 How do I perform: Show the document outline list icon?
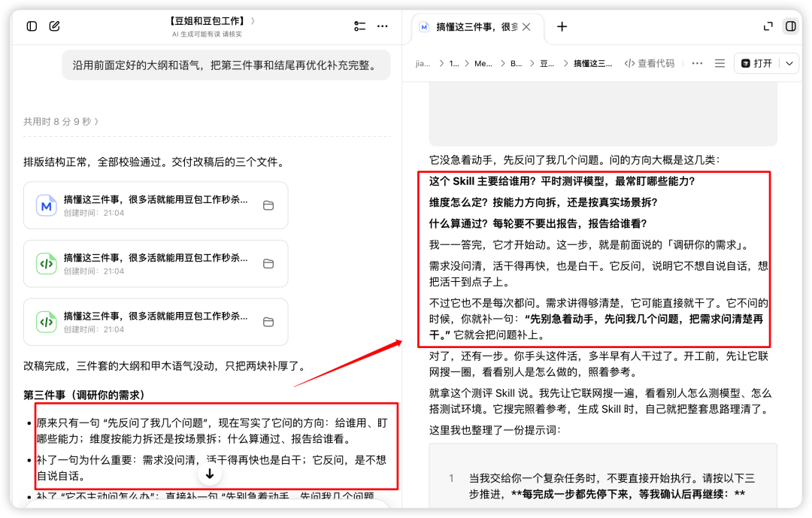coord(720,63)
